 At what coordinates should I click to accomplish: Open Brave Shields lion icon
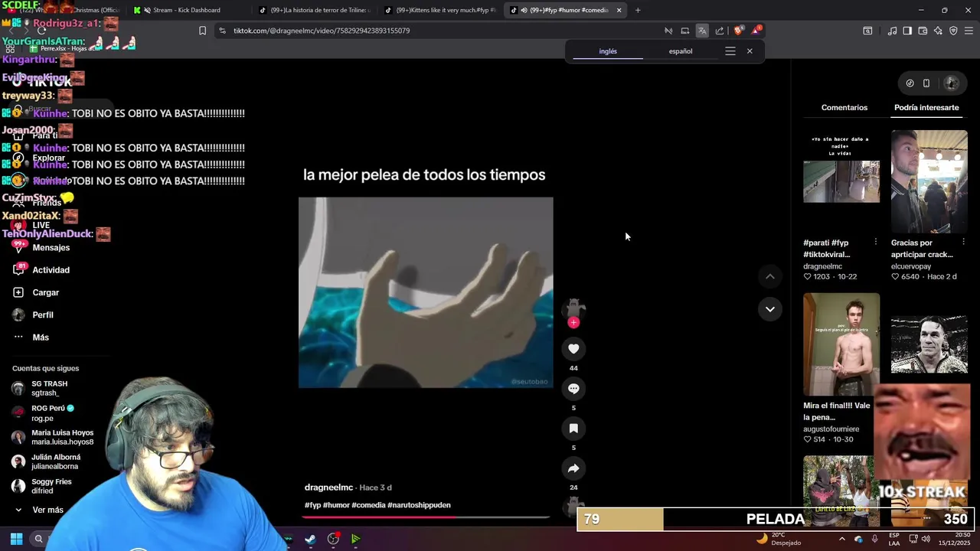(738, 31)
